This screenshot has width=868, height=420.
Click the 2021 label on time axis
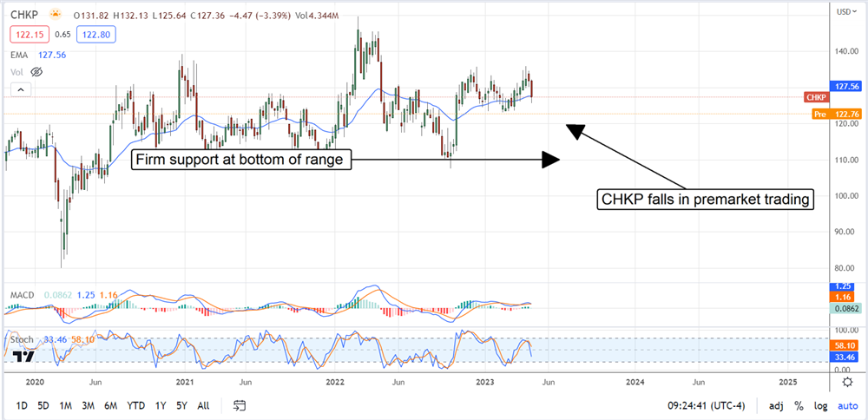(x=184, y=382)
